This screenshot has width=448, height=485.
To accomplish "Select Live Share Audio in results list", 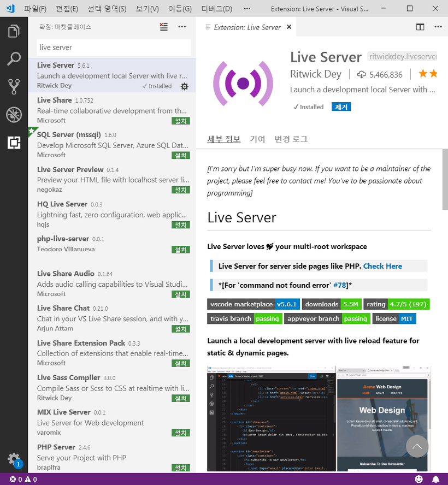I will (x=112, y=283).
